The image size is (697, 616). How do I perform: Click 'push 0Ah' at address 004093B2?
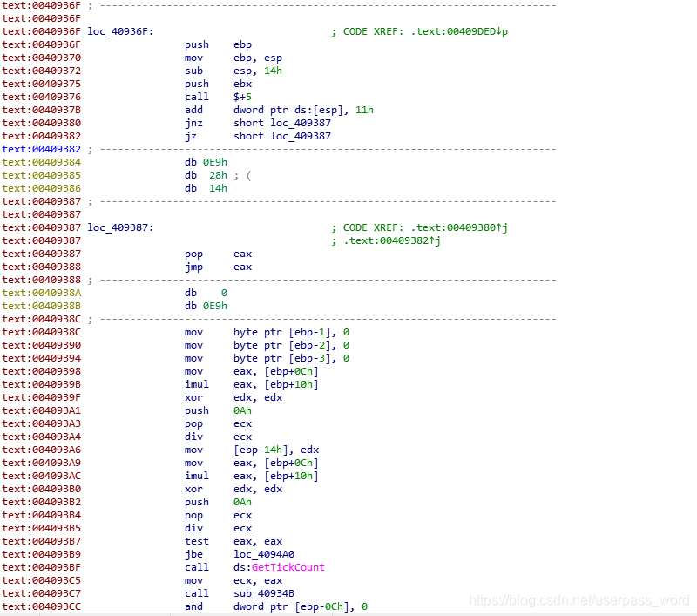coord(219,502)
